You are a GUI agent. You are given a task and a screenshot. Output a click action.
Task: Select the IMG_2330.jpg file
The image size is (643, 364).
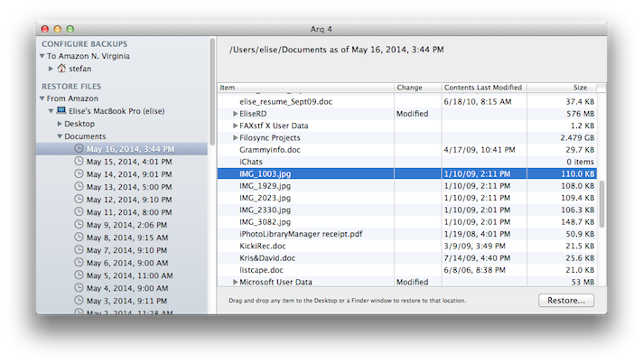pyautogui.click(x=406, y=210)
